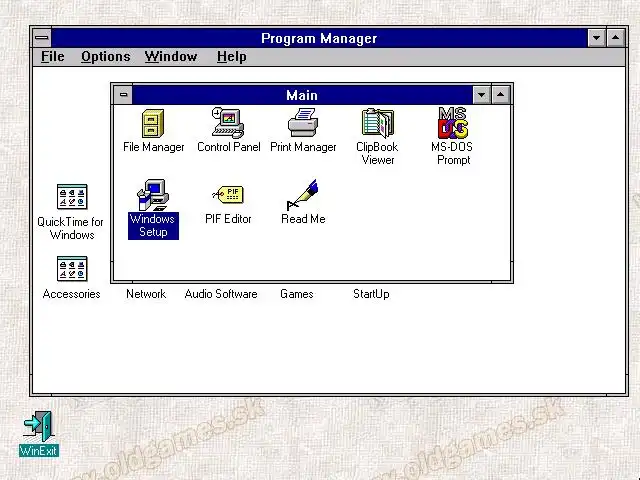The width and height of the screenshot is (640, 480).
Task: Maximize the Main group window
Action: tap(500, 95)
